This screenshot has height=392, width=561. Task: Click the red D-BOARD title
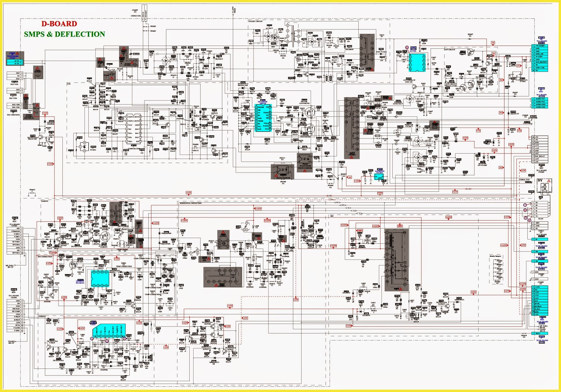click(x=59, y=24)
